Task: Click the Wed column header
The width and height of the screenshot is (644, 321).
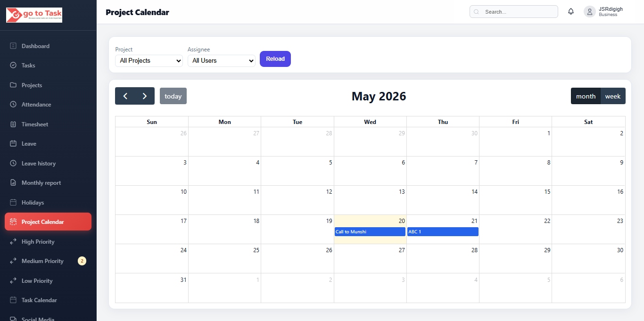Action: click(370, 122)
